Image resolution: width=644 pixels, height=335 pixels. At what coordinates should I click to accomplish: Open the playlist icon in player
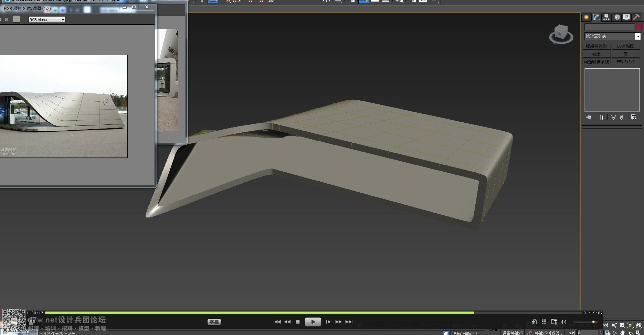544,322
